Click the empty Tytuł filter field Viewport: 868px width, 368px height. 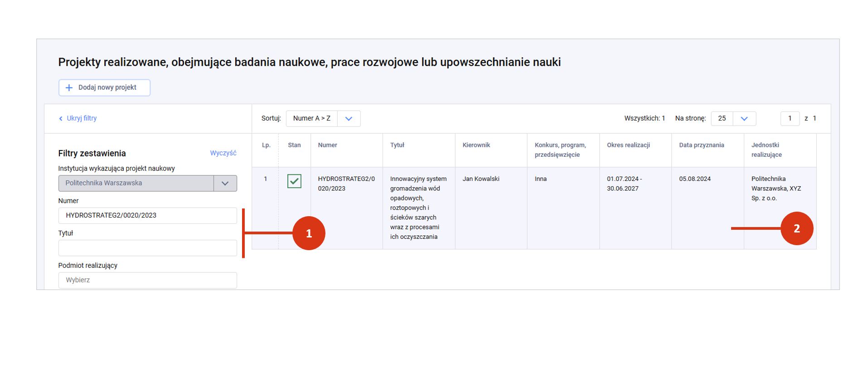(x=147, y=248)
